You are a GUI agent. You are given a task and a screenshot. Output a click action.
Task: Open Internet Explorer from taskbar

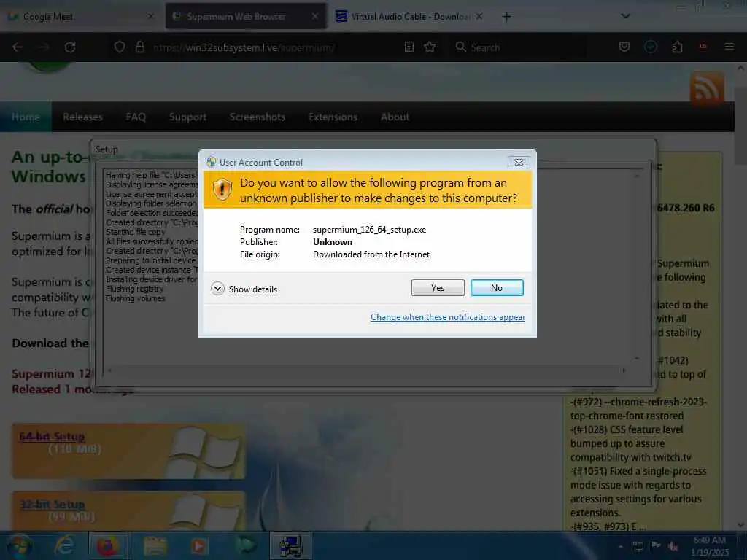(64, 546)
